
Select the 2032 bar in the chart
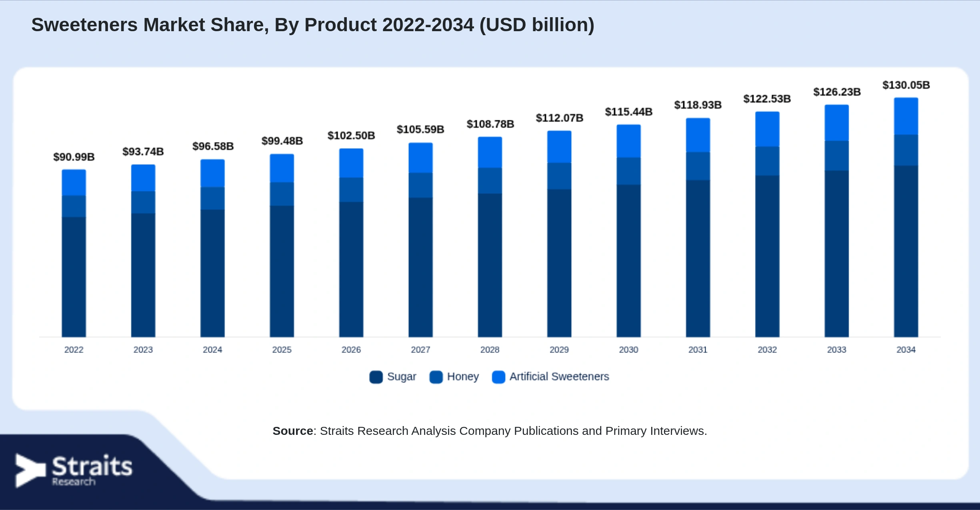pos(767,224)
